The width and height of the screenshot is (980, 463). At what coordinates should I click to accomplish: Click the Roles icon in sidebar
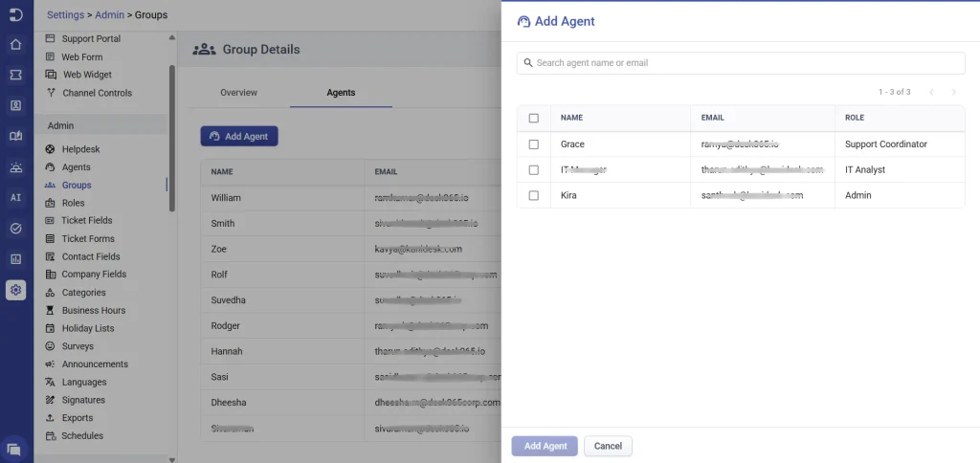[50, 203]
